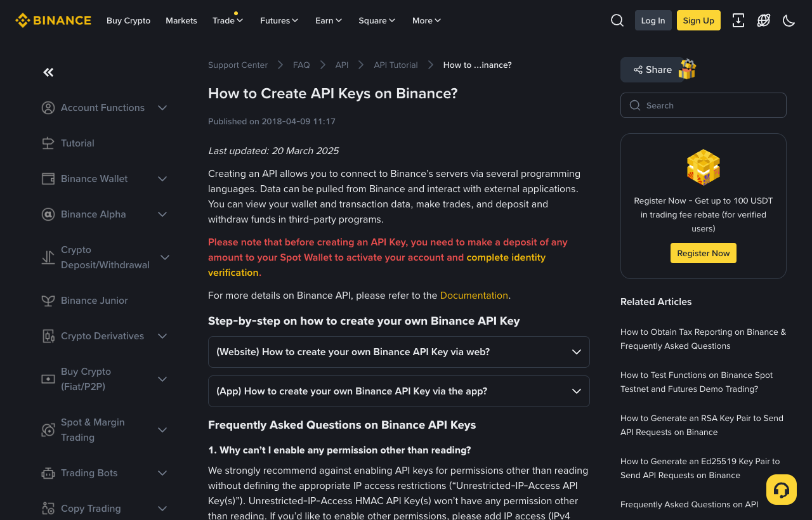Click the Account Functions person icon
Screen dimensions: 812x520
48,108
